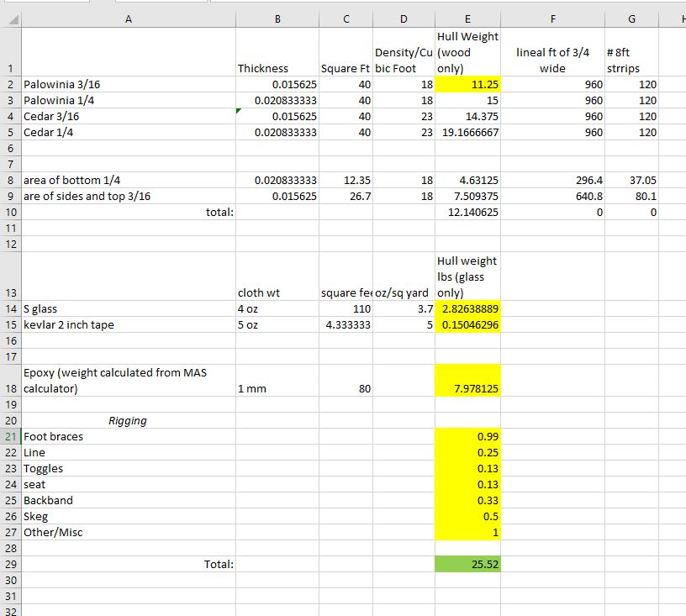Click the 'Backband' cell
The height and width of the screenshot is (616, 686).
click(129, 500)
